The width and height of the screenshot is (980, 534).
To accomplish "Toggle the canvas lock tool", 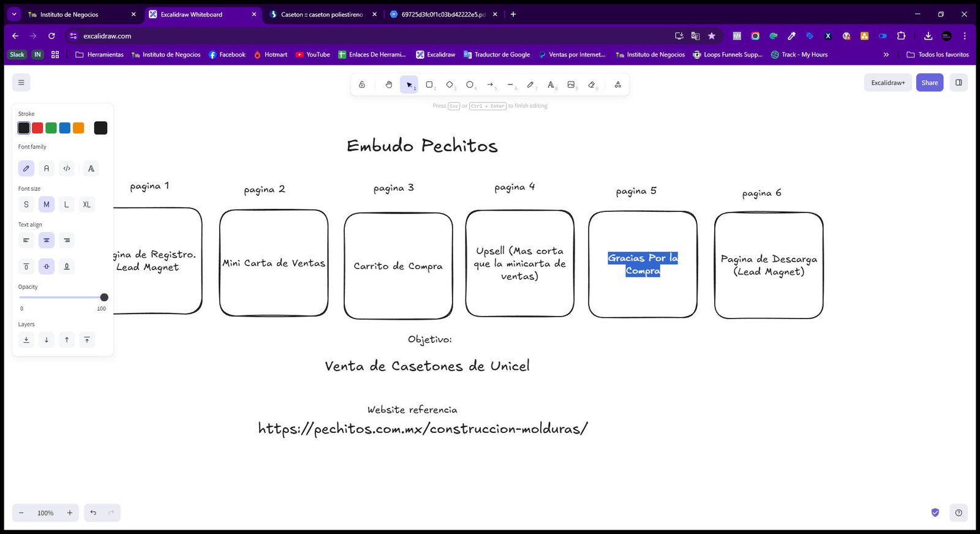I will (x=362, y=85).
